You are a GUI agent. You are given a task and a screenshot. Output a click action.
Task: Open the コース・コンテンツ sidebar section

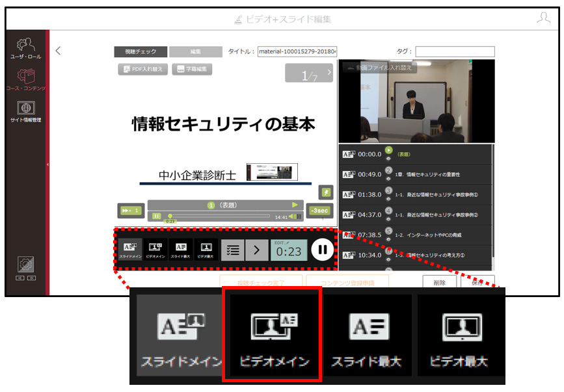25,80
